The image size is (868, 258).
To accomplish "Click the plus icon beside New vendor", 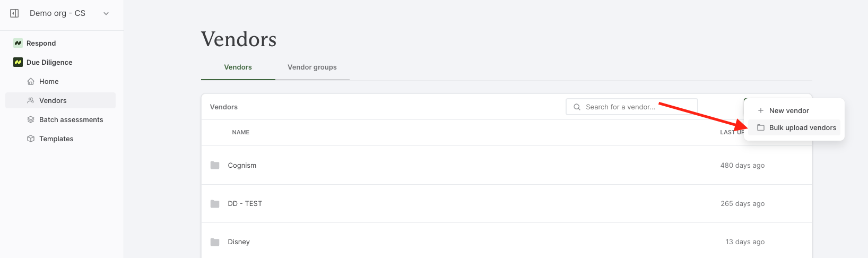I will click(760, 110).
